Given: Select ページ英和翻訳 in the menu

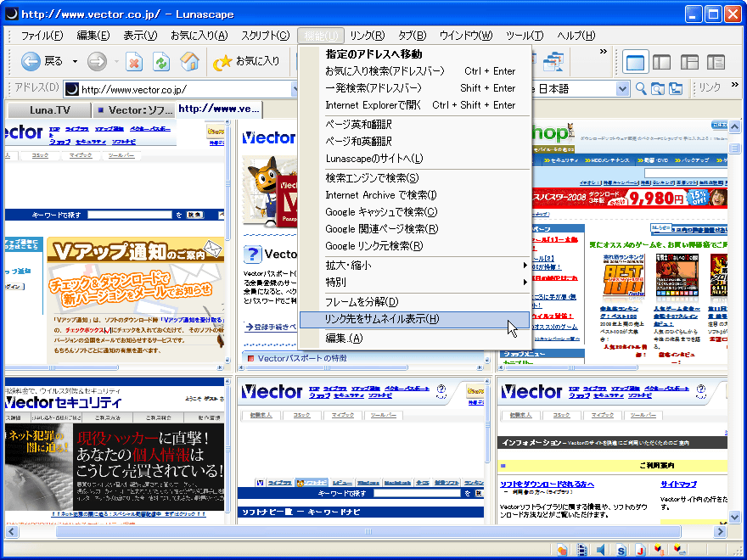Looking at the screenshot, I should tap(414, 125).
